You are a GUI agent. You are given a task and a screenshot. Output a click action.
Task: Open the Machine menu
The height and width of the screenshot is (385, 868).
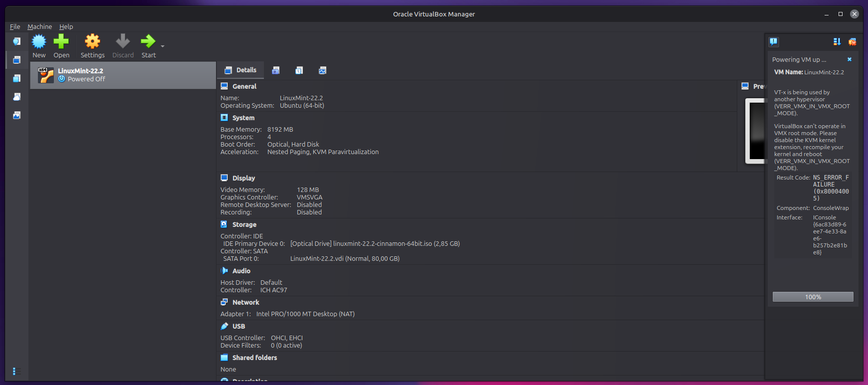click(x=39, y=27)
